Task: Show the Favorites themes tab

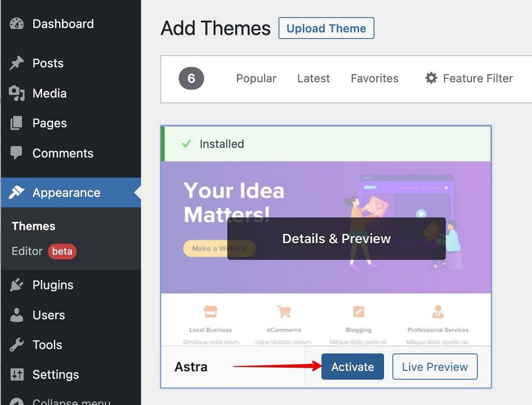Action: [375, 78]
